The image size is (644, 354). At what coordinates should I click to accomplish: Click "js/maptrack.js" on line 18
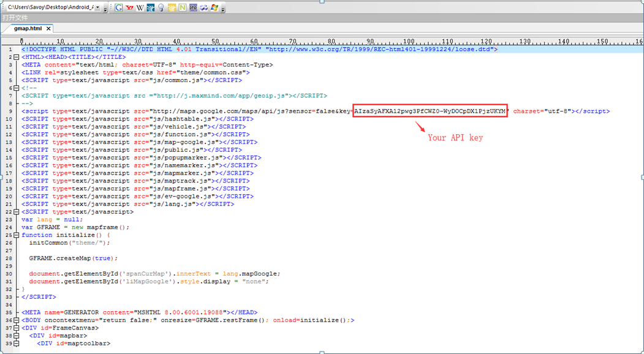(181, 181)
